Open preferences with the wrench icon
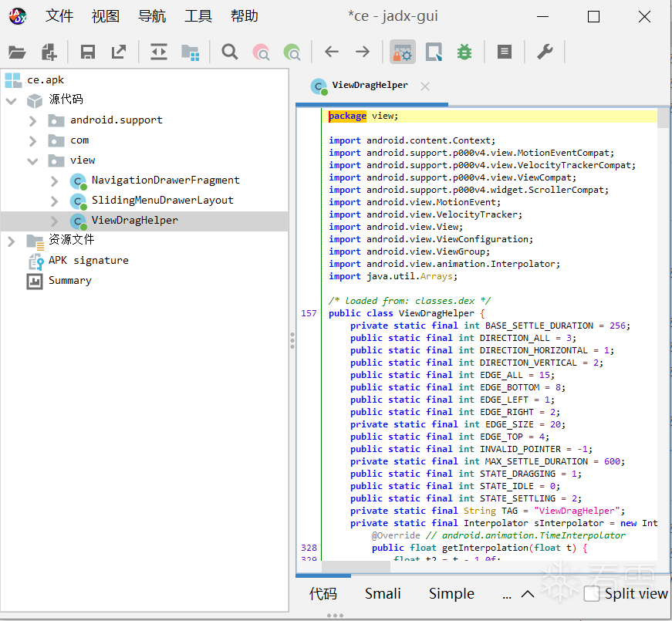The width and height of the screenshot is (672, 621). click(545, 52)
